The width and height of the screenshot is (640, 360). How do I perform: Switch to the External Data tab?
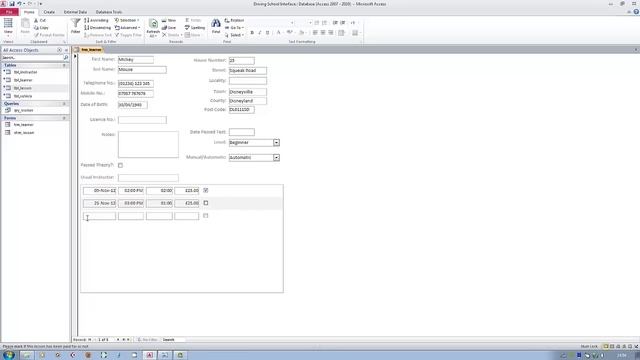(x=75, y=12)
